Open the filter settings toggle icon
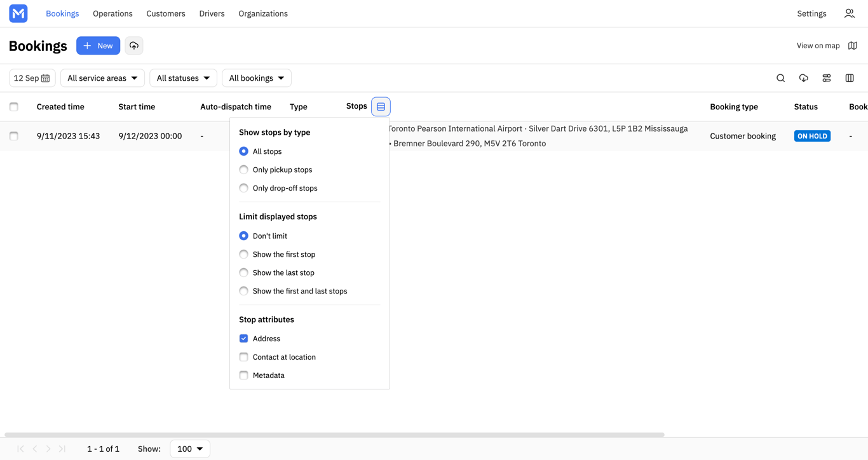868x460 pixels. (x=827, y=78)
